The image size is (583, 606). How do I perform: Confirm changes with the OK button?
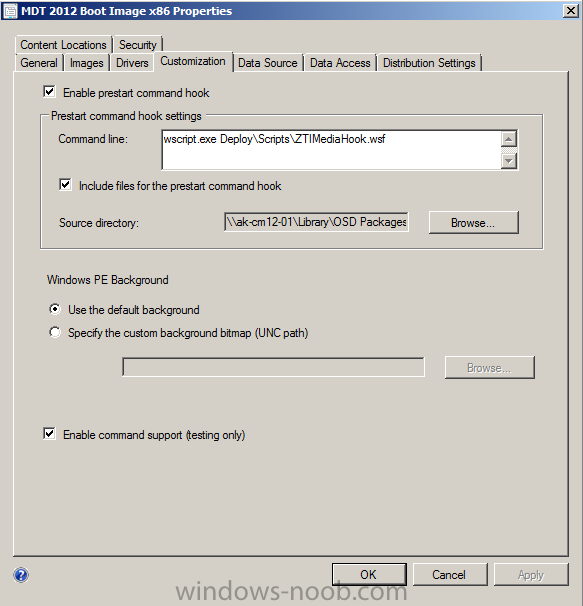click(369, 575)
